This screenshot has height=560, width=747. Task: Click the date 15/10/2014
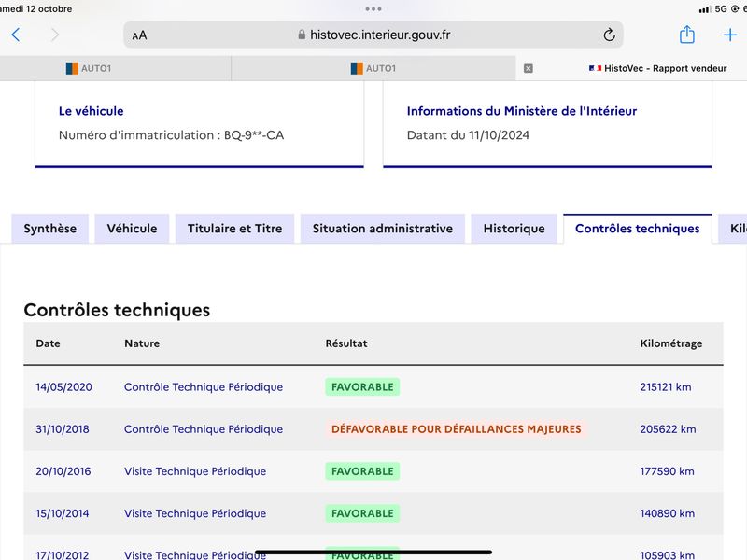[63, 513]
